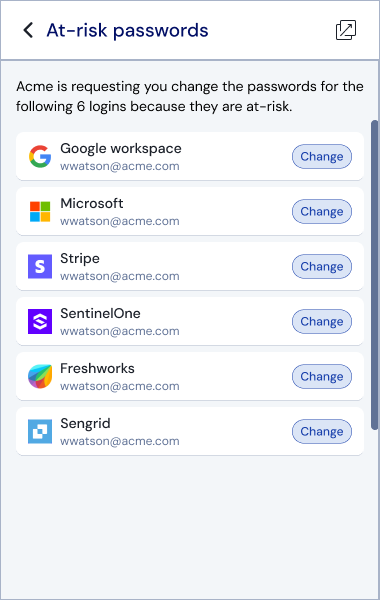This screenshot has width=380, height=600.
Task: Select Freshworks wwatson@acme.com email text
Action: 120,386
